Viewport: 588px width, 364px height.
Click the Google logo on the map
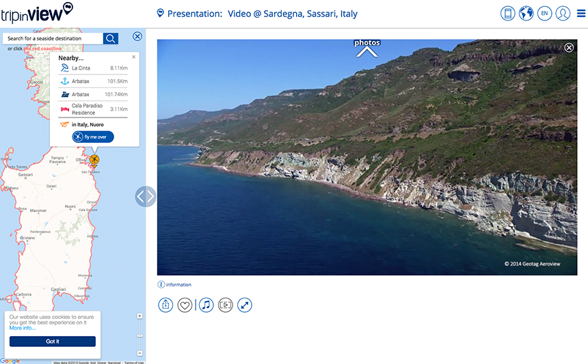[10, 361]
